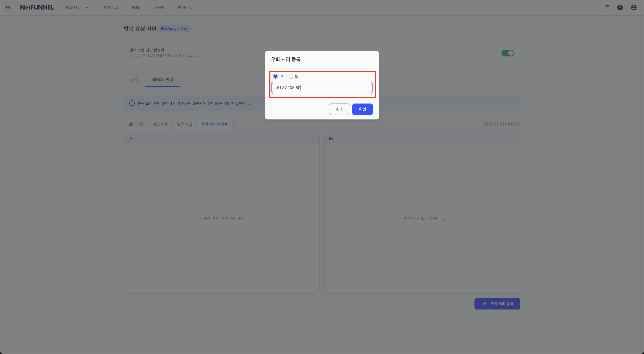Select the 우회(White List) filter tab

(215, 124)
